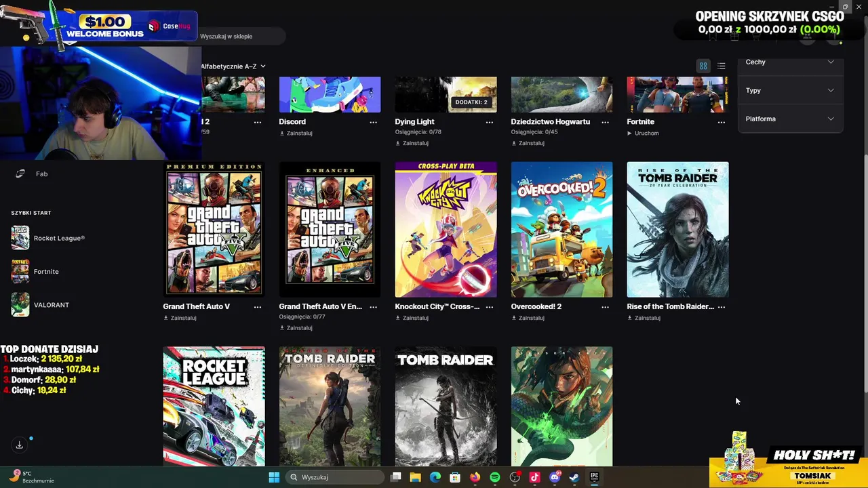Open Task View from taskbar
Viewport: 868px width, 488px height.
396,477
